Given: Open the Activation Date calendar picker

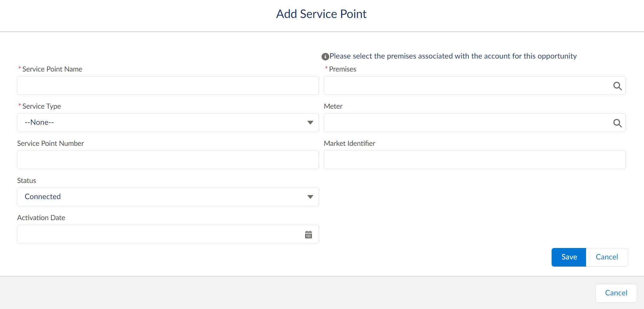Looking at the screenshot, I should 309,234.
